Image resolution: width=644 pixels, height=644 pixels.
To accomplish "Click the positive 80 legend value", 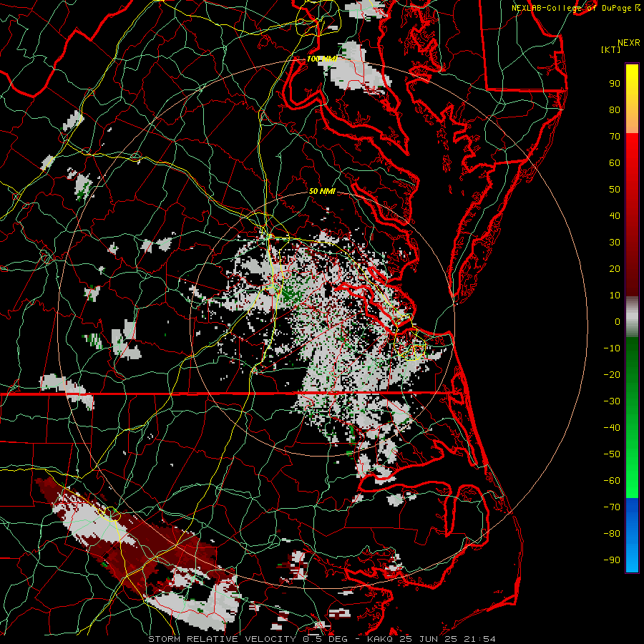I will click(x=615, y=109).
